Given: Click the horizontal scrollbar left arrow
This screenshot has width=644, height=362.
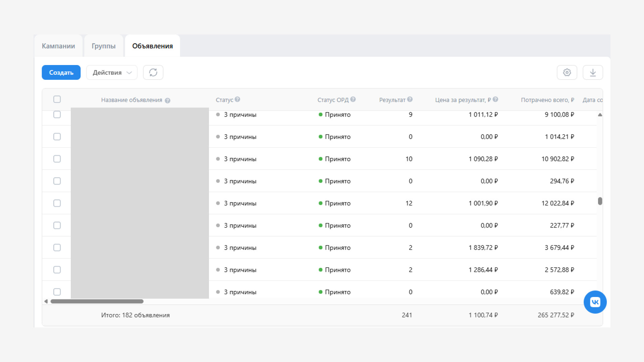Looking at the screenshot, I should (x=46, y=301).
